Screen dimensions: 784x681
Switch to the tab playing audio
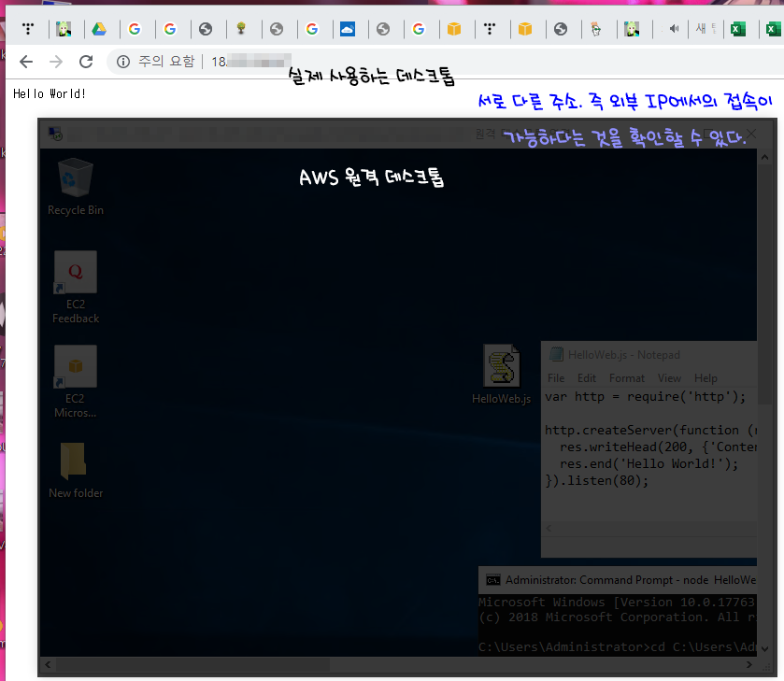tap(674, 29)
